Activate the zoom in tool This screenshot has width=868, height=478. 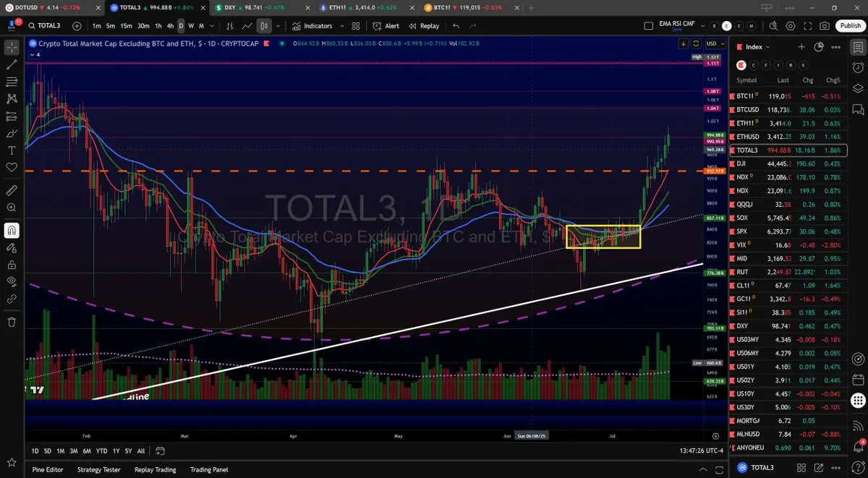click(12, 208)
